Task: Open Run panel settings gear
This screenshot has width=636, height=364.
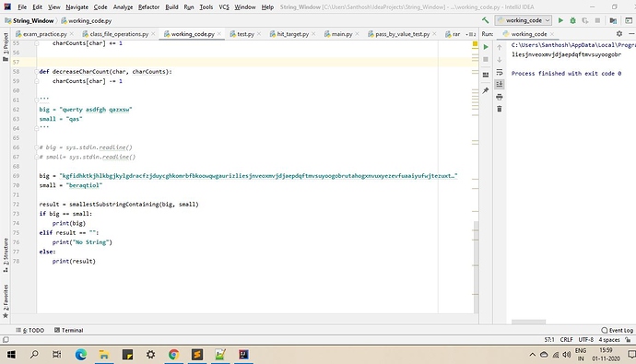Action: (x=619, y=34)
